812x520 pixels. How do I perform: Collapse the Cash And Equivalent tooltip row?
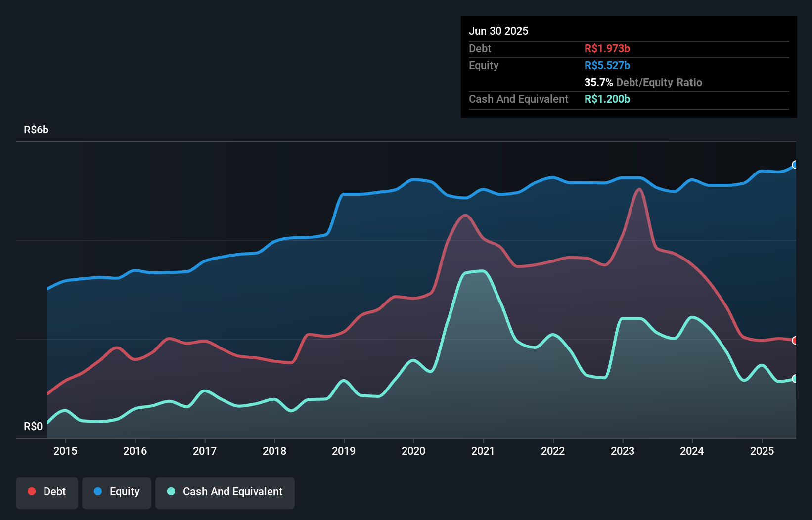518,99
